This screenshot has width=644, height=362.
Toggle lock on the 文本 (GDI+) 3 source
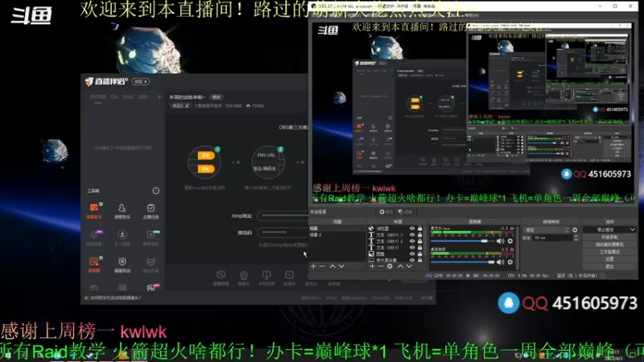419,235
